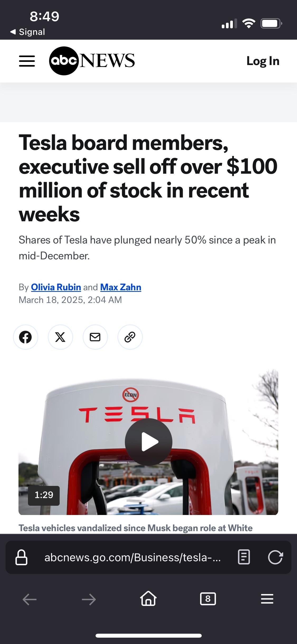Image resolution: width=297 pixels, height=644 pixels.
Task: Share article via email icon
Action: (95, 337)
